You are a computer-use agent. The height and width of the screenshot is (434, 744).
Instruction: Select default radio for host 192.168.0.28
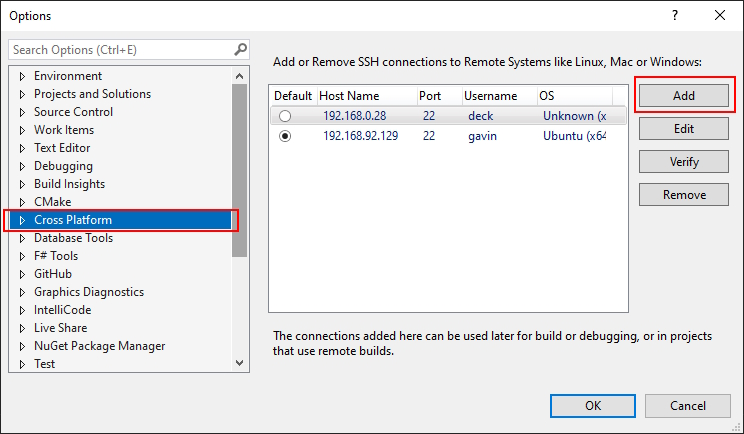[285, 116]
